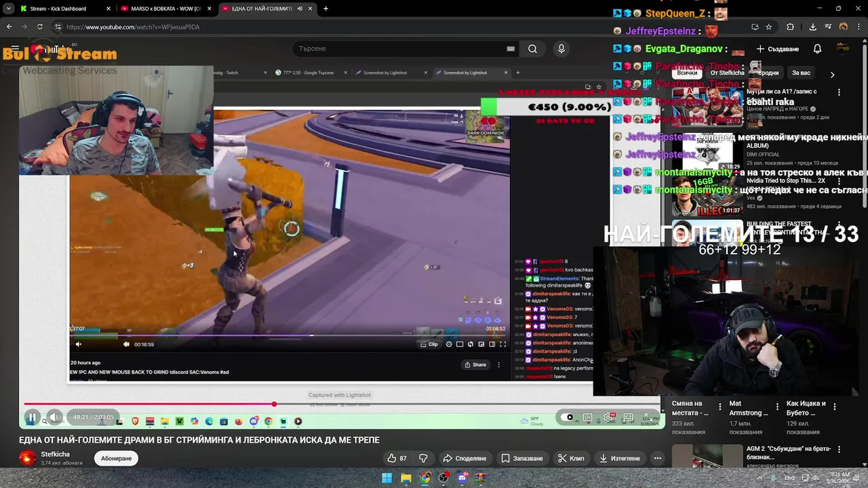
Task: Select the От Stefkicha filter chip
Action: 728,73
